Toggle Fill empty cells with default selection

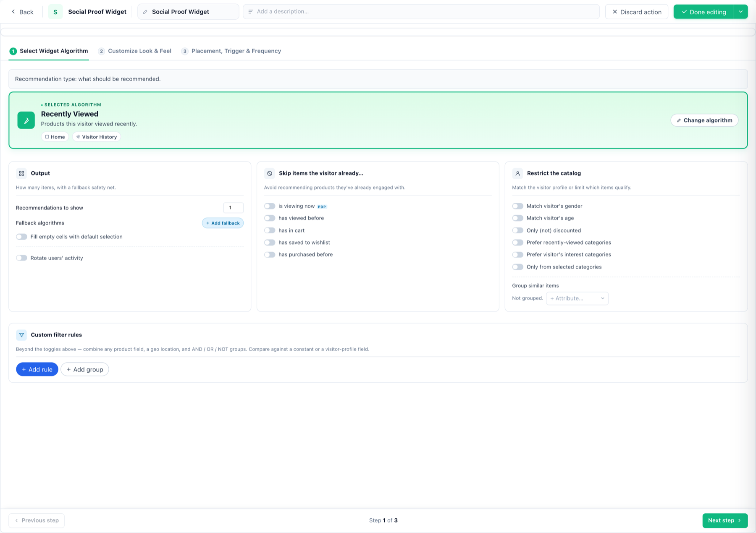point(22,237)
